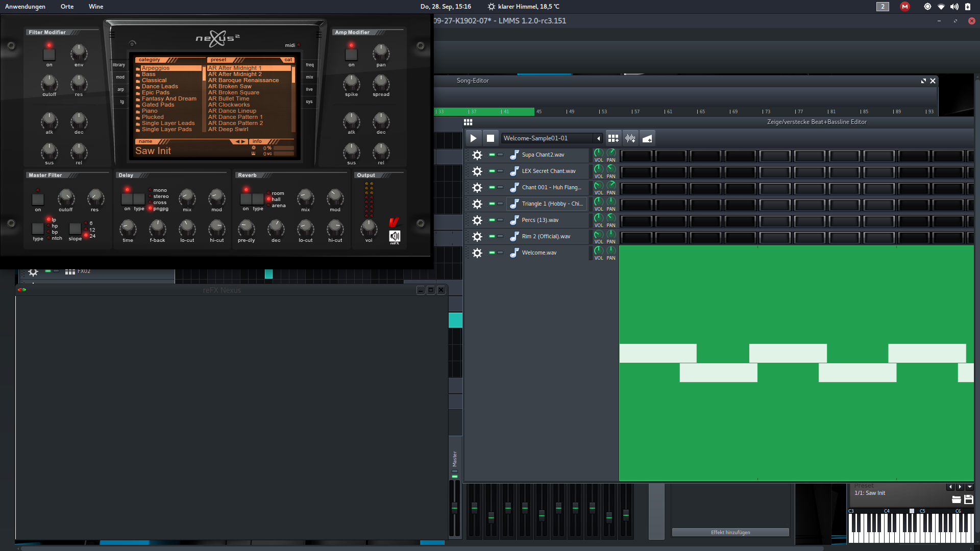Step to the next preset using the right arrow
This screenshot has height=551, width=980.
(x=960, y=487)
